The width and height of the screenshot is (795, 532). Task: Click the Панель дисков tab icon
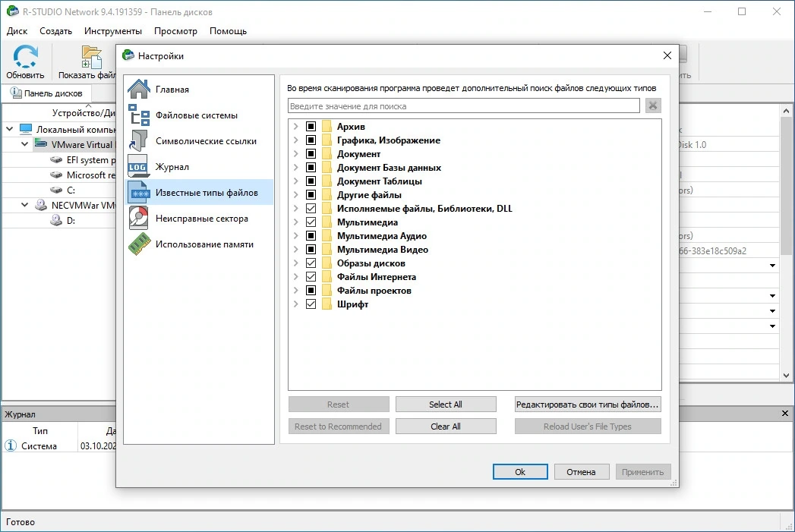pyautogui.click(x=16, y=93)
